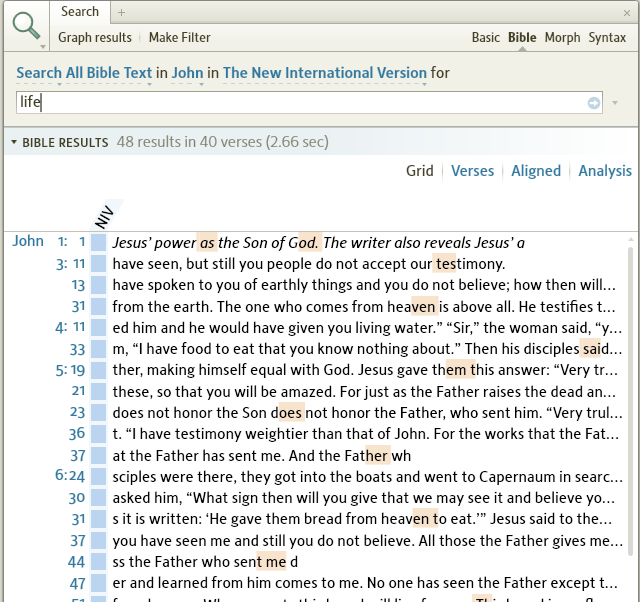Open the Analysis results view
This screenshot has height=602, width=640.
[x=605, y=171]
